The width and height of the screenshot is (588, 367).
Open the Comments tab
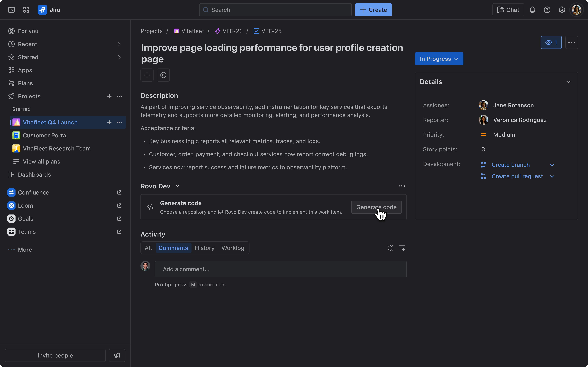coord(173,248)
